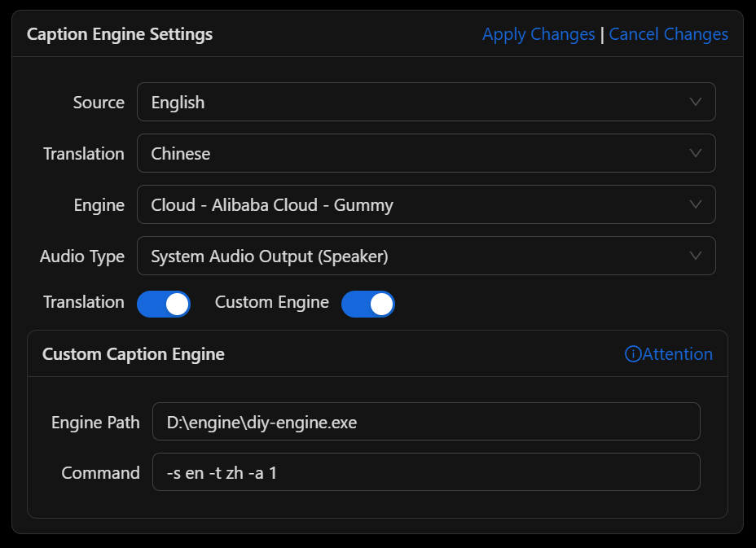Expand the Translation box showing Chinese
Image resolution: width=756 pixels, height=548 pixels.
click(x=407, y=153)
